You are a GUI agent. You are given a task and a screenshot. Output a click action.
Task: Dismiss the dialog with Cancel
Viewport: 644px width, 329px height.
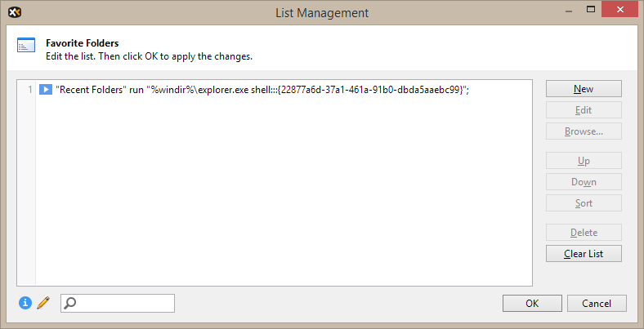[x=597, y=304]
